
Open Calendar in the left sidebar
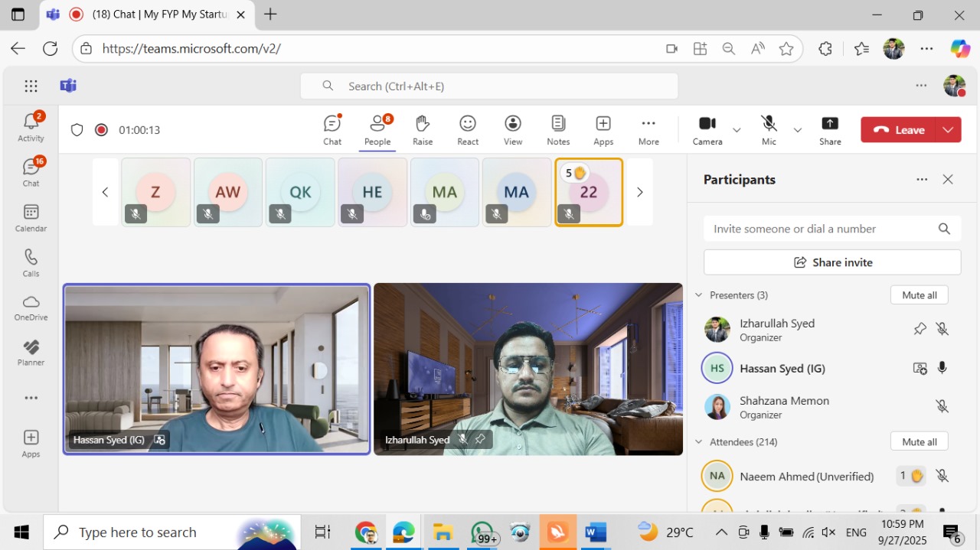(31, 217)
